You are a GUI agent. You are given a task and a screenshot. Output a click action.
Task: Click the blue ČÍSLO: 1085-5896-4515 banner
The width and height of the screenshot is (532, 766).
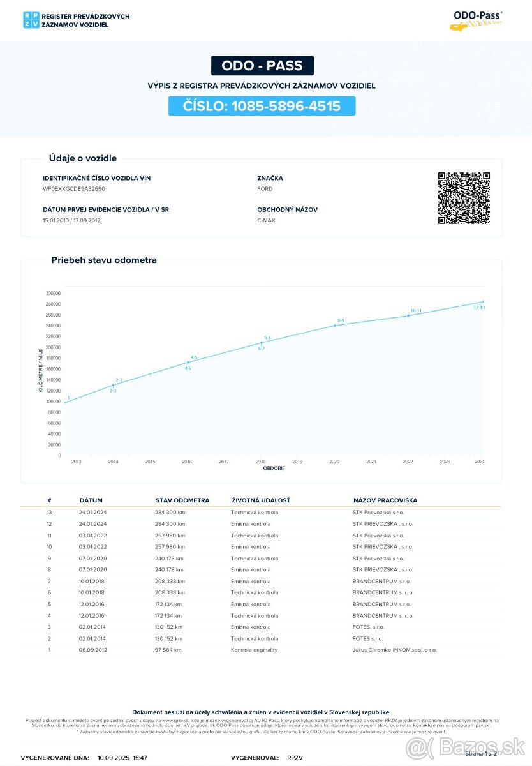coord(262,106)
